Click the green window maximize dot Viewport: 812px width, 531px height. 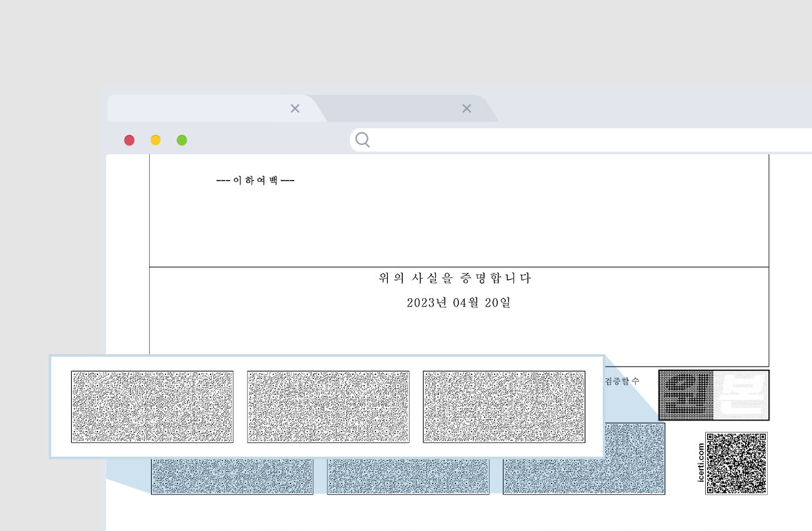tap(182, 141)
